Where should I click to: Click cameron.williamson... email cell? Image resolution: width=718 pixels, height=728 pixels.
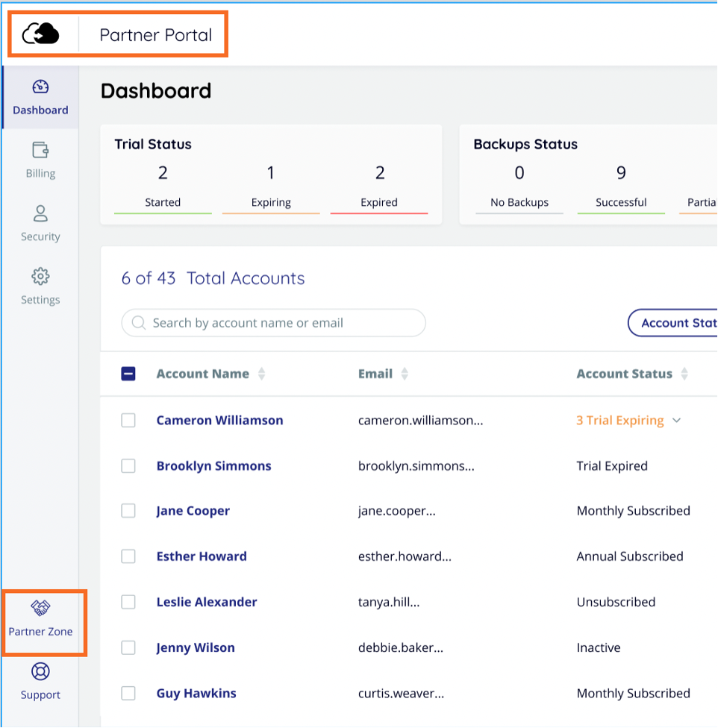click(421, 420)
